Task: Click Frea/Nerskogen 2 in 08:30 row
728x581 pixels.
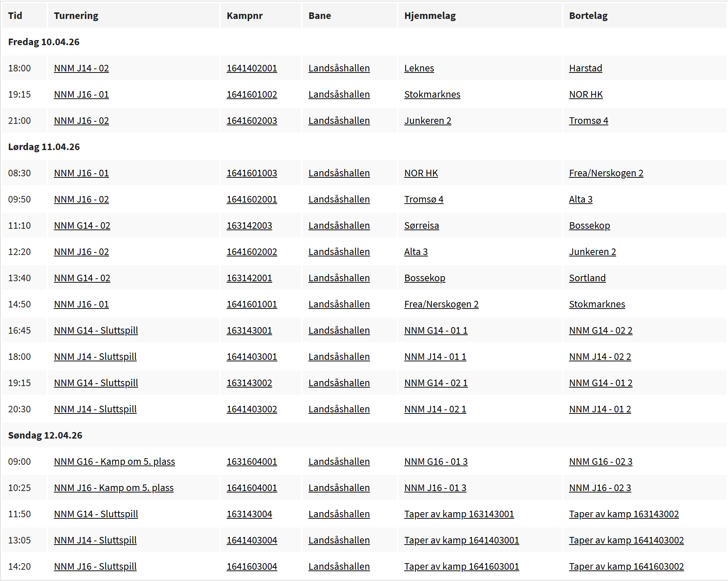Action: tap(606, 173)
